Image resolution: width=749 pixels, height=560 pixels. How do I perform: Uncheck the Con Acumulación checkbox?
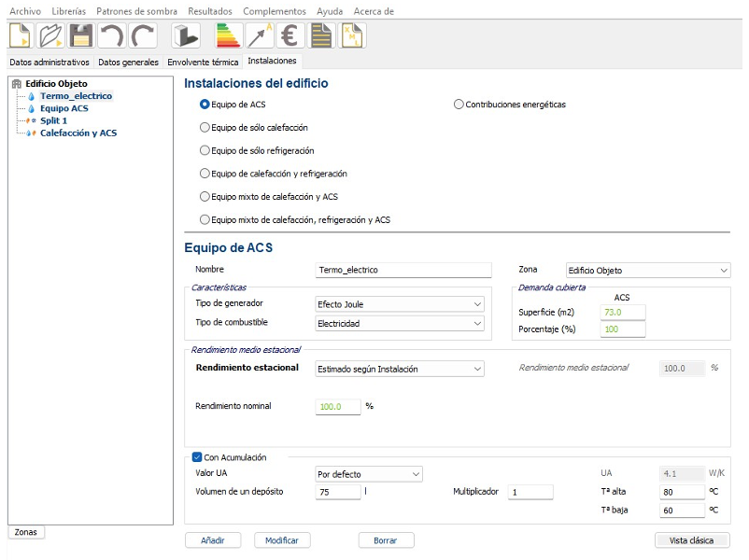pos(197,457)
